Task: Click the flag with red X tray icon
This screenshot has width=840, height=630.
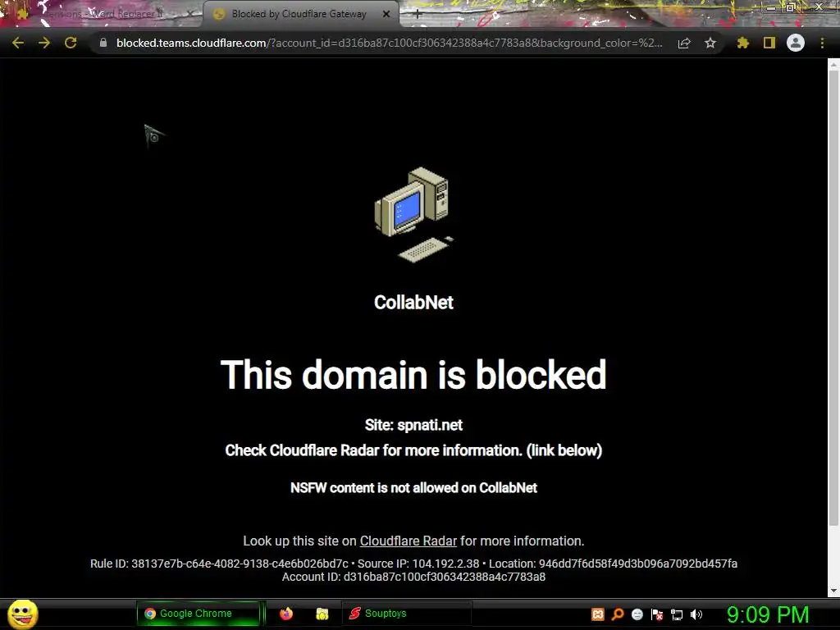Action: pyautogui.click(x=657, y=614)
